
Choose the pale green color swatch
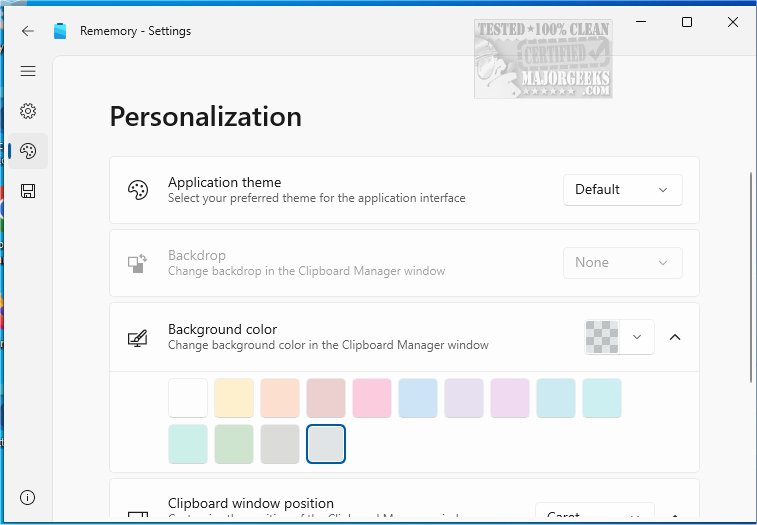(234, 444)
